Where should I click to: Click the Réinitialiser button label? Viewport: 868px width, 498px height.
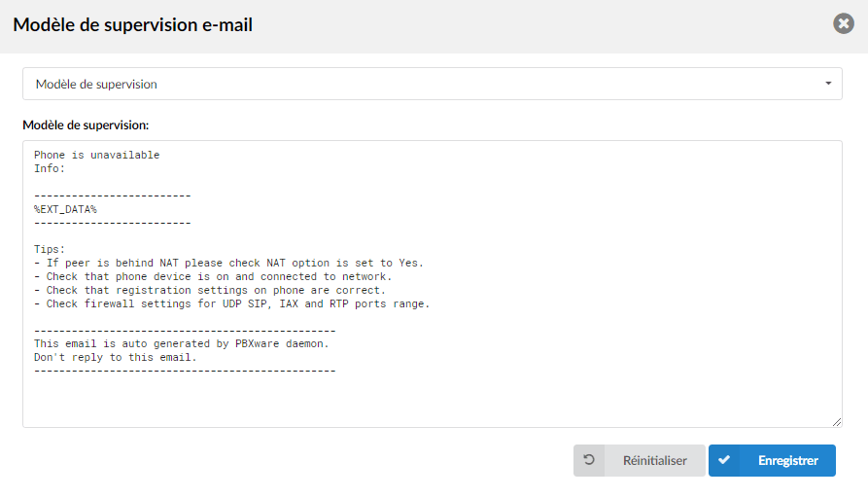(x=655, y=460)
